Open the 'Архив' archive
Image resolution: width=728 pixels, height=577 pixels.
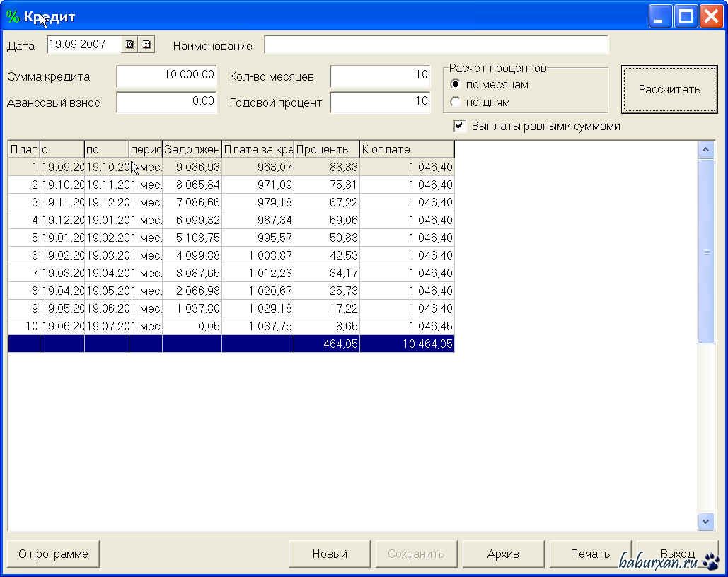pos(503,554)
